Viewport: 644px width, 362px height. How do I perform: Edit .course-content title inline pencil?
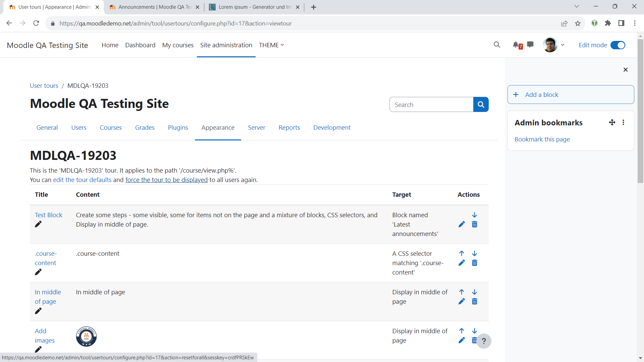pyautogui.click(x=38, y=272)
